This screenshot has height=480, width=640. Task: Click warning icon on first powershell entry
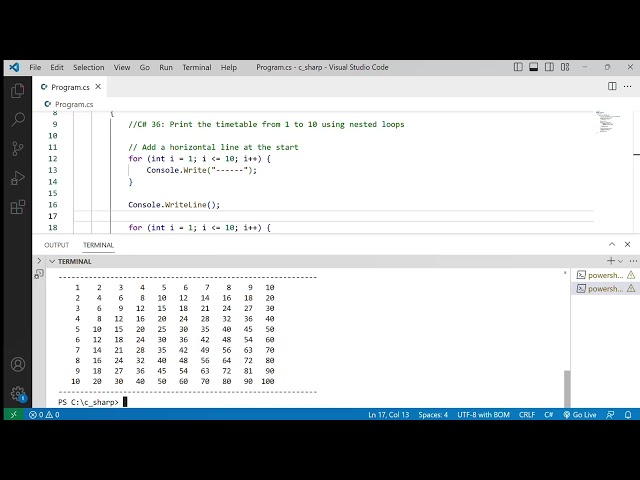(631, 275)
